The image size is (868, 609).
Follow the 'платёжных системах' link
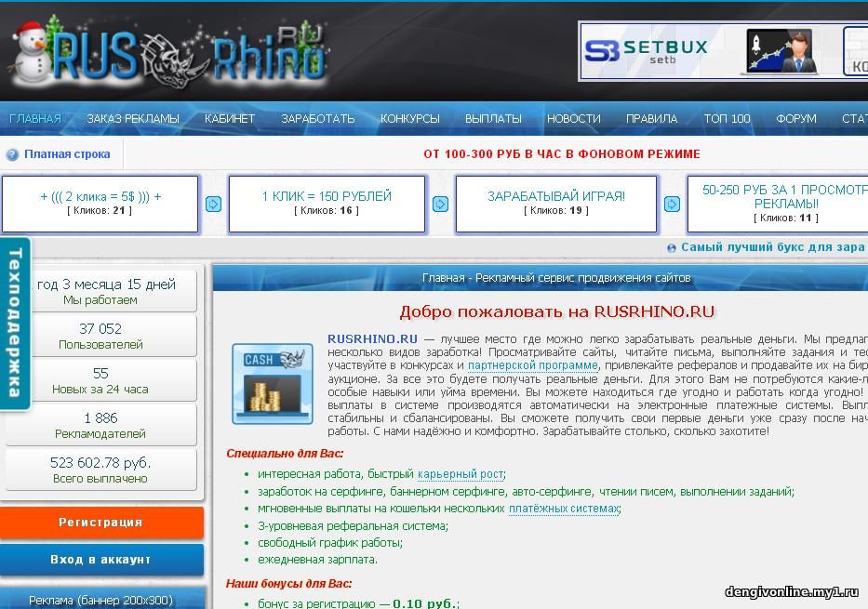pos(564,509)
